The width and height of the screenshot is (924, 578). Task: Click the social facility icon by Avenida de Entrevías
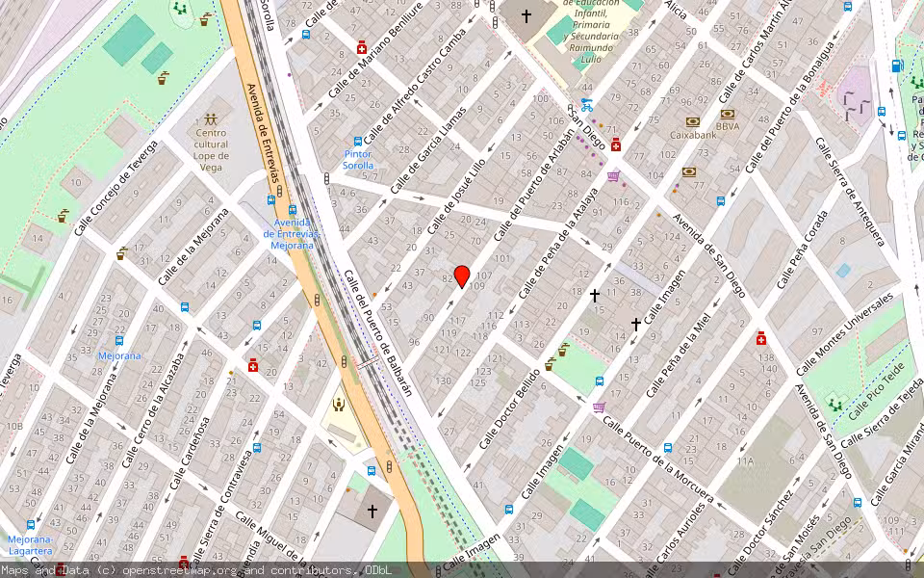click(339, 405)
